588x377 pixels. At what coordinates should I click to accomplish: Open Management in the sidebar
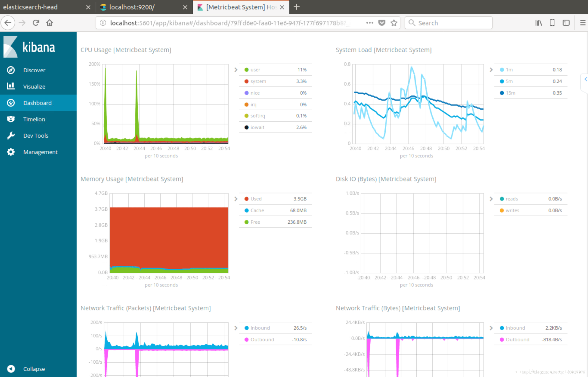point(38,152)
